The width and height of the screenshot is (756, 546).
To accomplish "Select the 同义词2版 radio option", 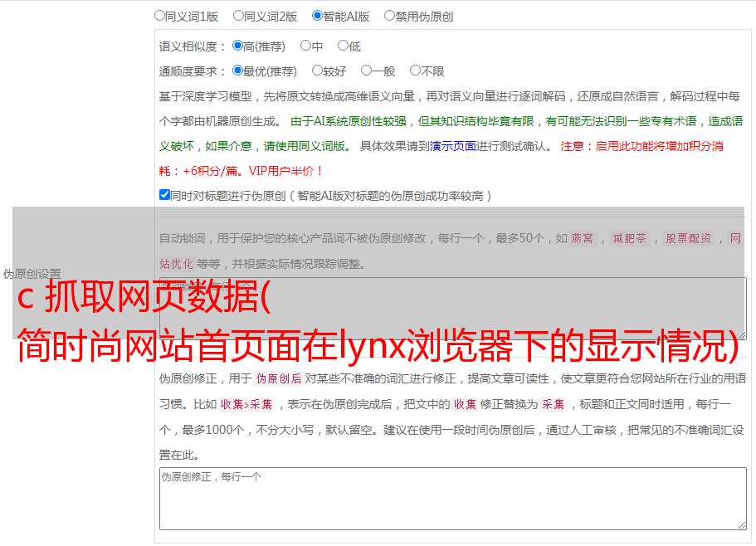I will [238, 16].
